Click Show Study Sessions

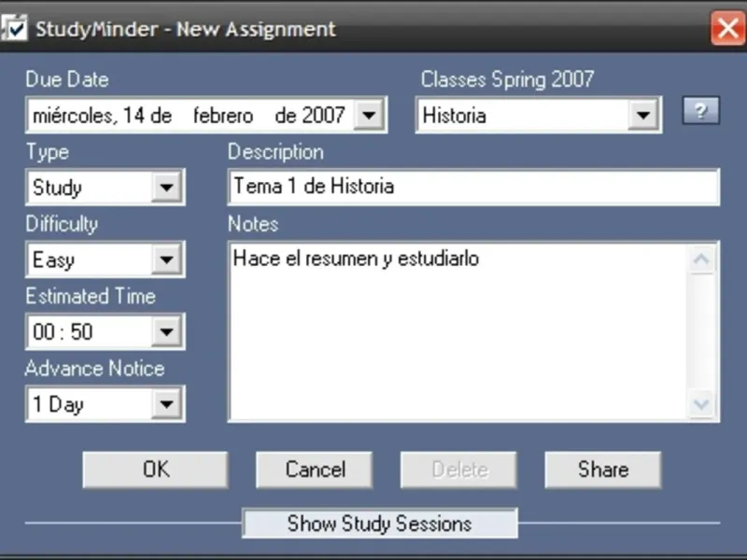coord(380,524)
